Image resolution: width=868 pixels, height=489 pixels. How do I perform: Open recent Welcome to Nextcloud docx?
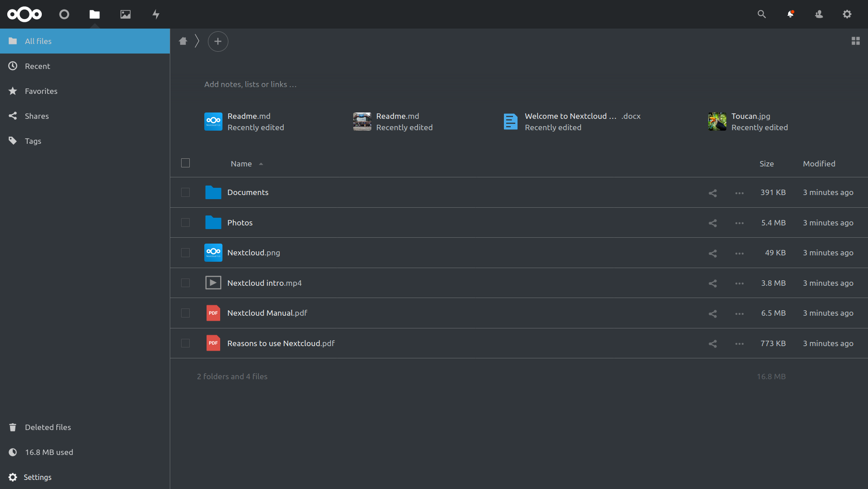[572, 122]
